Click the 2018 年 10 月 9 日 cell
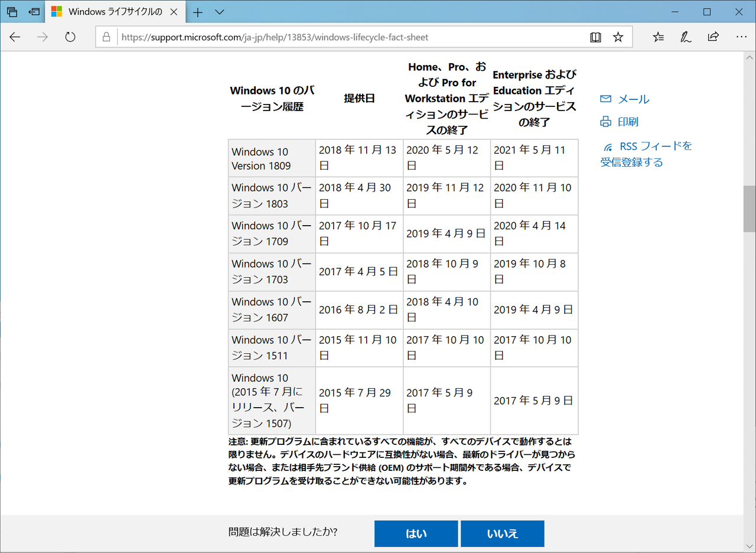This screenshot has width=756, height=553. pyautogui.click(x=447, y=272)
